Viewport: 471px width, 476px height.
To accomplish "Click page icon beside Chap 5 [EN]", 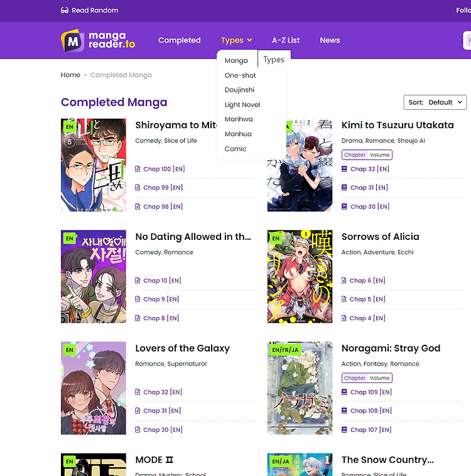I will pos(344,300).
